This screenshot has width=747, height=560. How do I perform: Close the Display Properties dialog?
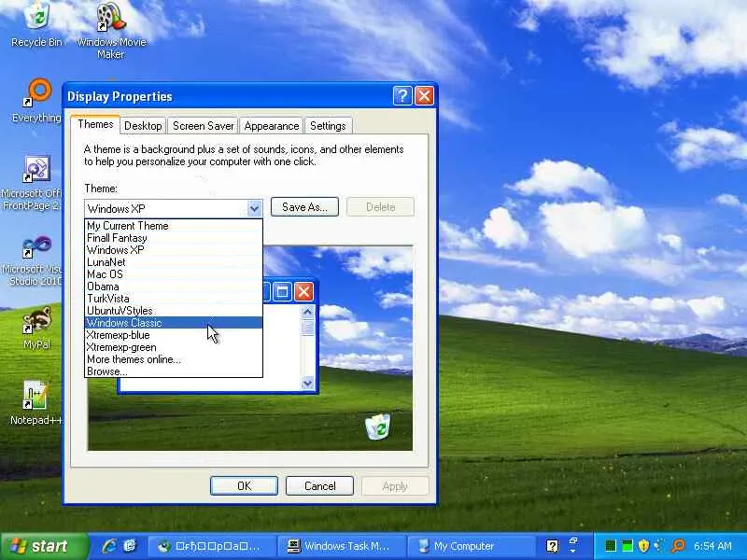pyautogui.click(x=424, y=96)
